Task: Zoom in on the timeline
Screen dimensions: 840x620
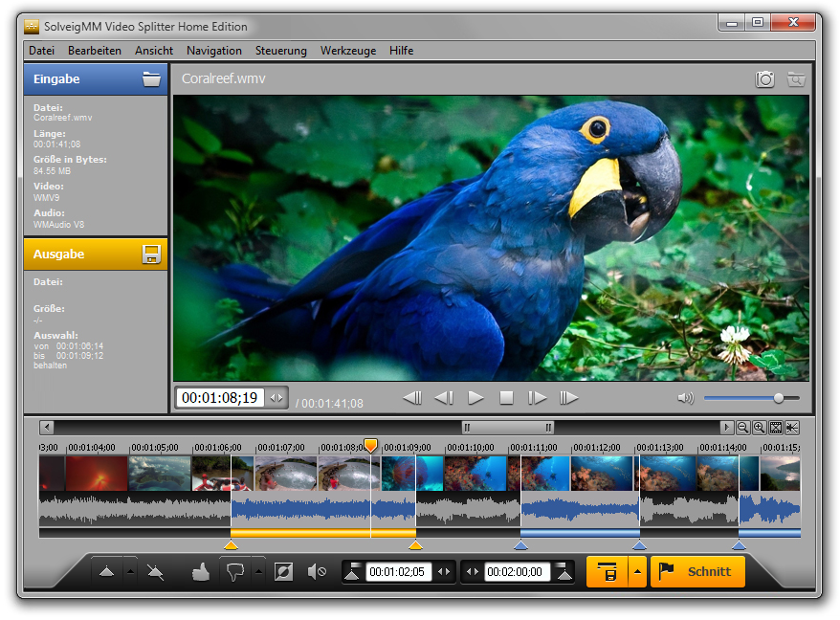Action: click(759, 428)
